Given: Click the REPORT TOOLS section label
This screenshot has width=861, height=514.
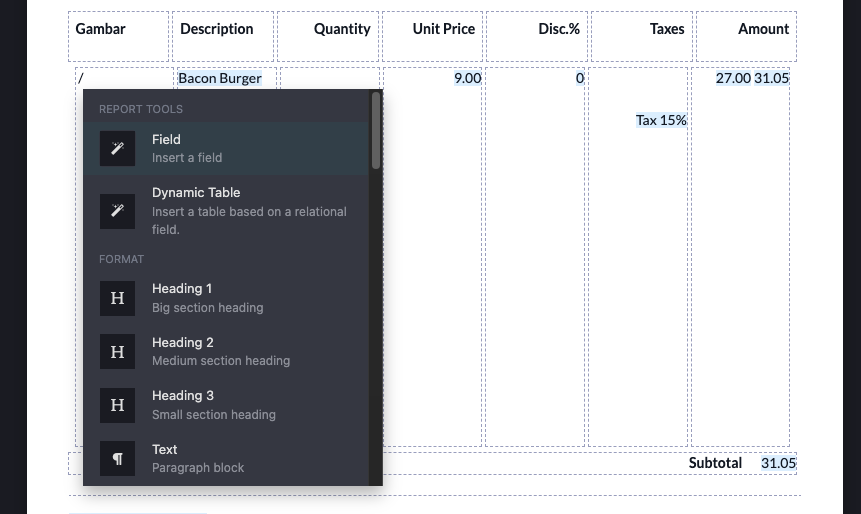Looking at the screenshot, I should point(141,109).
